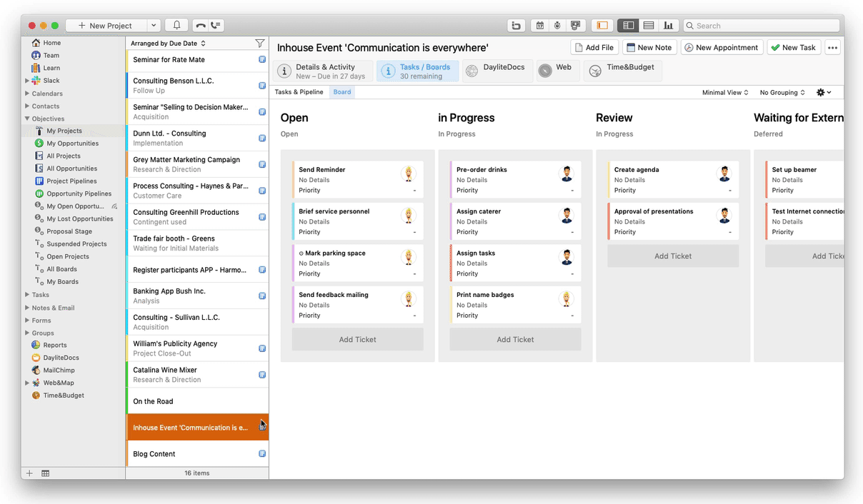Open the Learn section icon
Viewport: 863px width, 504px height.
click(x=36, y=68)
